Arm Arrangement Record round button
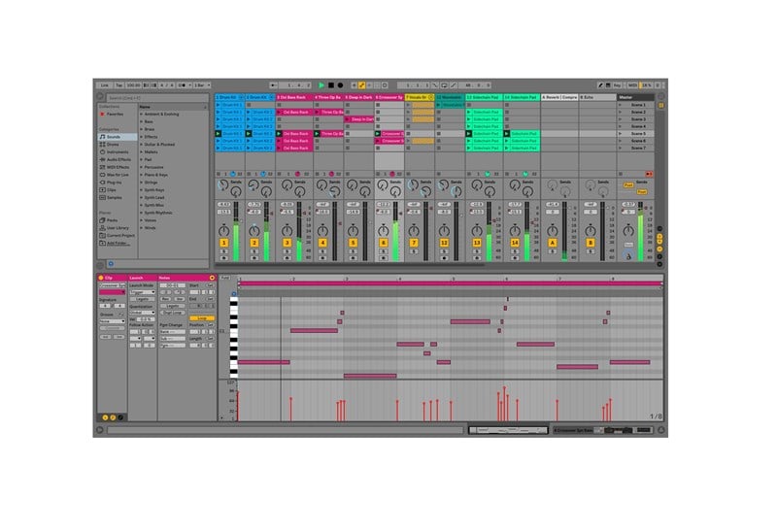 (x=340, y=85)
